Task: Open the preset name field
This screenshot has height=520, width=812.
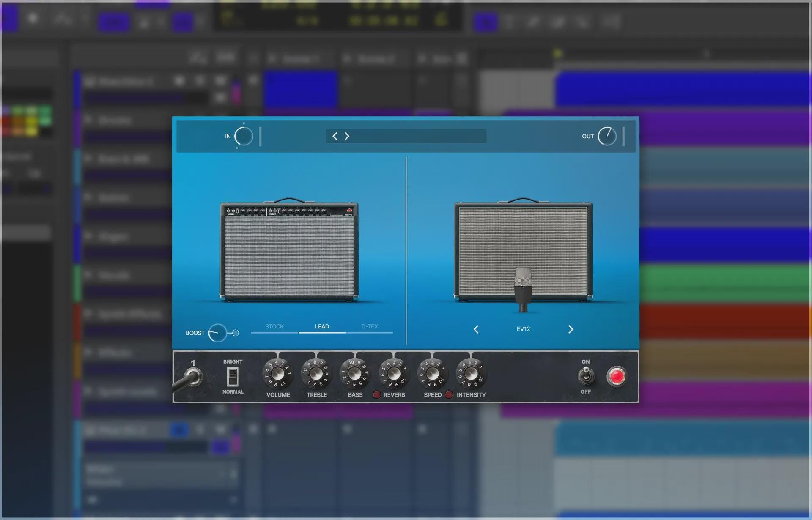Action: pos(406,136)
